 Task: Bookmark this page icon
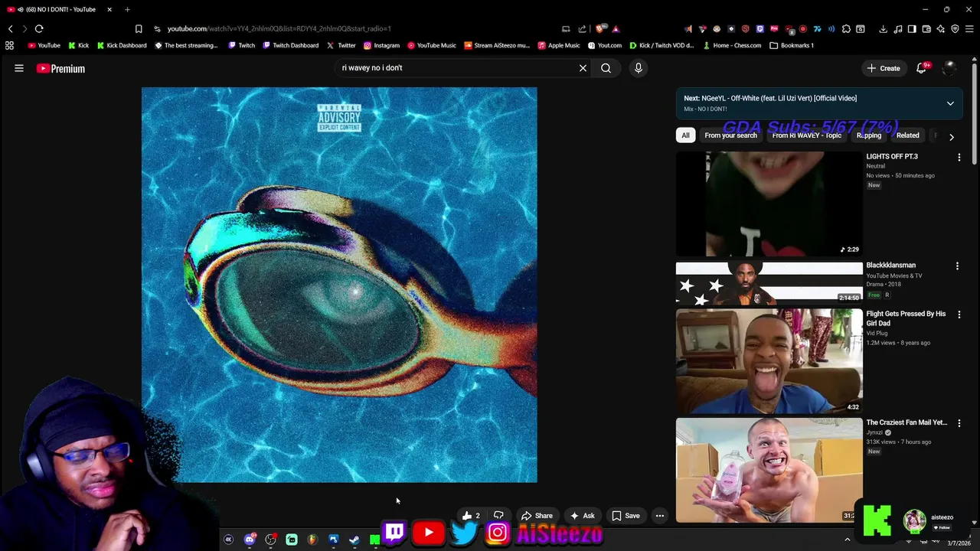click(x=139, y=29)
